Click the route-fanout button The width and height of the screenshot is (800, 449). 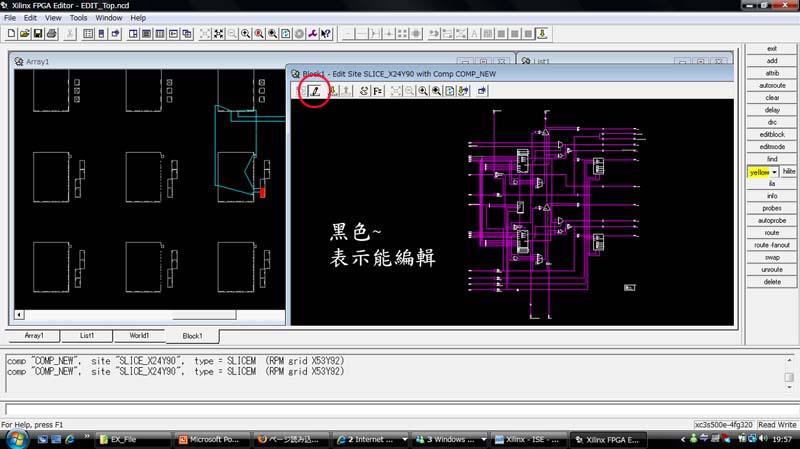click(771, 245)
